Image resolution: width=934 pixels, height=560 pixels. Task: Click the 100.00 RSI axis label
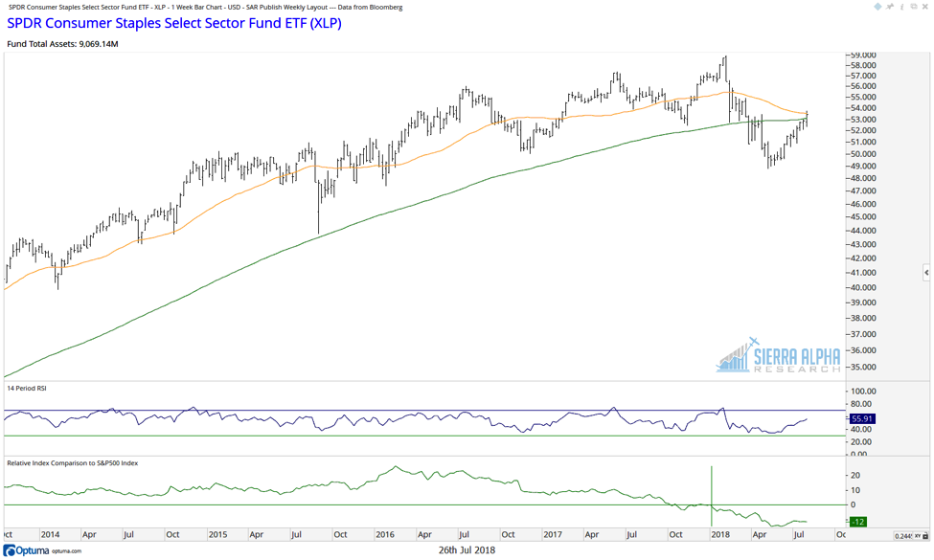(864, 391)
